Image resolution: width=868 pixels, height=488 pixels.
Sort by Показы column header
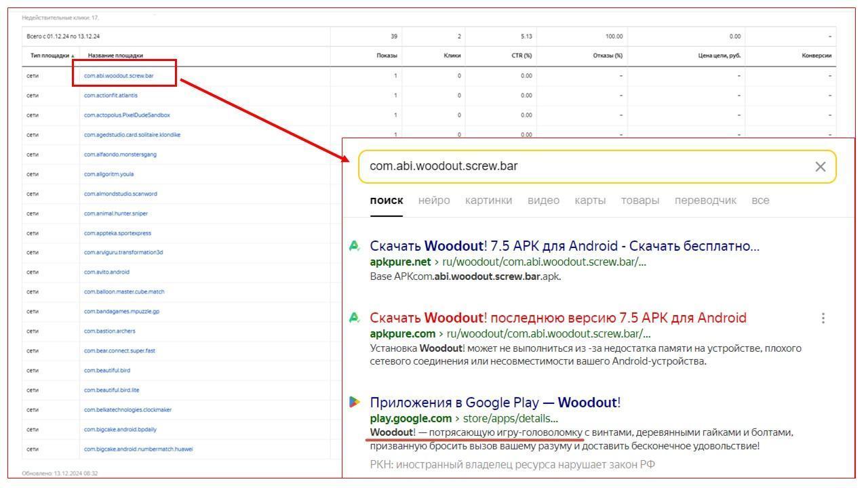(387, 56)
